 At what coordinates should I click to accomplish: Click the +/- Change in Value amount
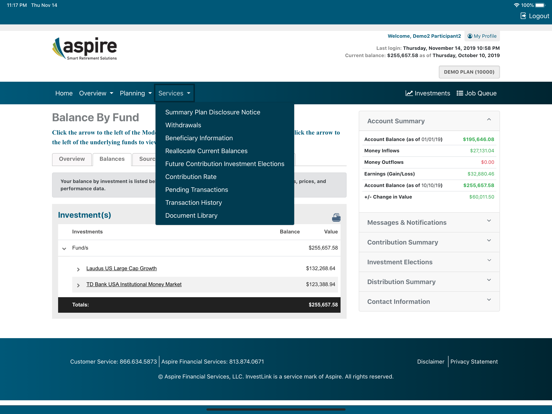click(x=482, y=197)
